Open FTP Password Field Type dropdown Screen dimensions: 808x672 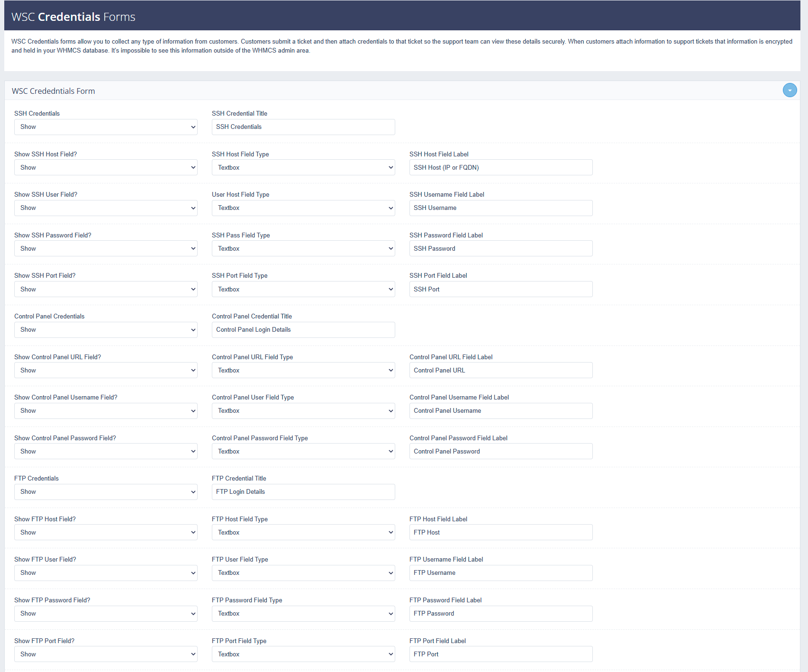coord(303,614)
